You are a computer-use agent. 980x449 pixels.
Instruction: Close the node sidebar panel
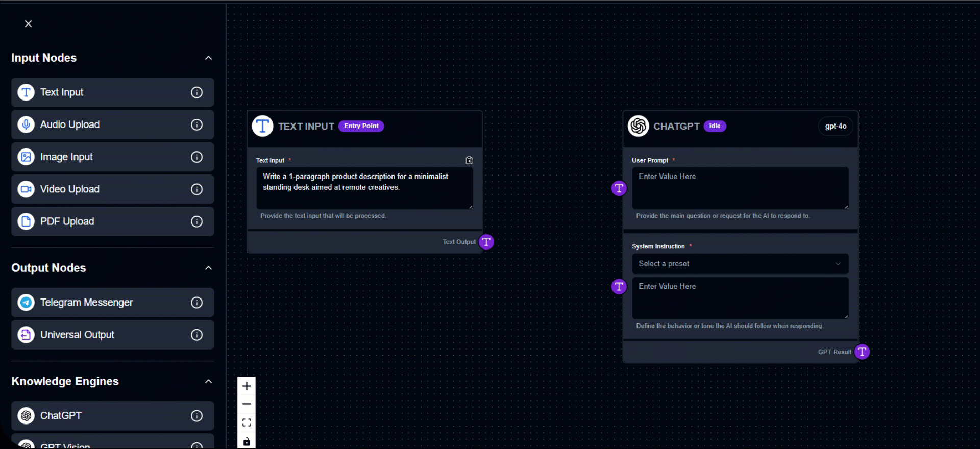click(x=29, y=24)
